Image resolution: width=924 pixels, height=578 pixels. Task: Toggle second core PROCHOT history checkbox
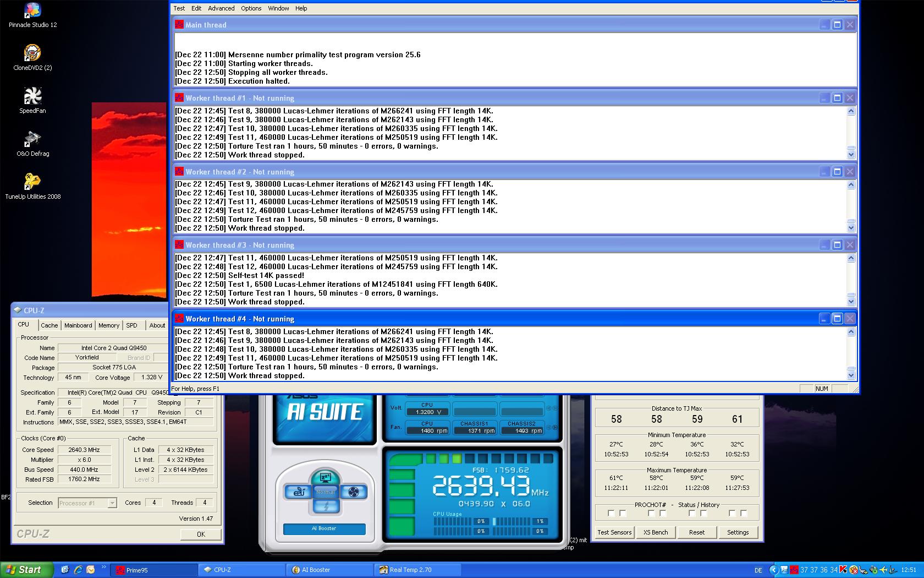[663, 513]
